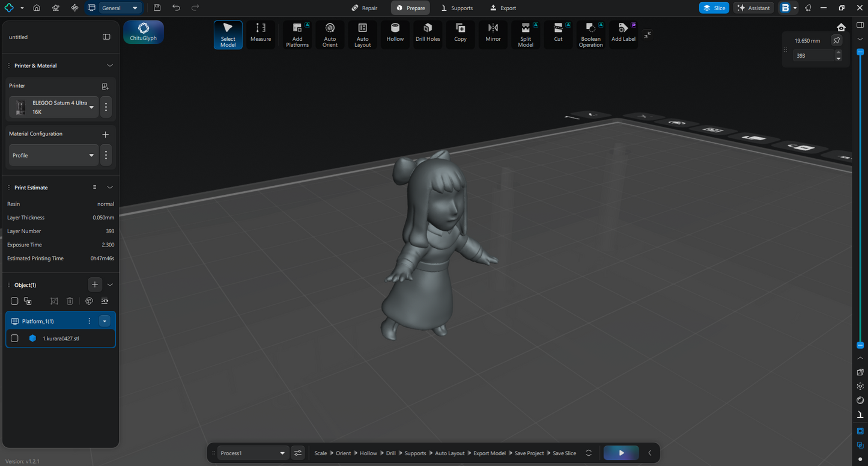Open the color palette icon in the Object panel

click(89, 301)
